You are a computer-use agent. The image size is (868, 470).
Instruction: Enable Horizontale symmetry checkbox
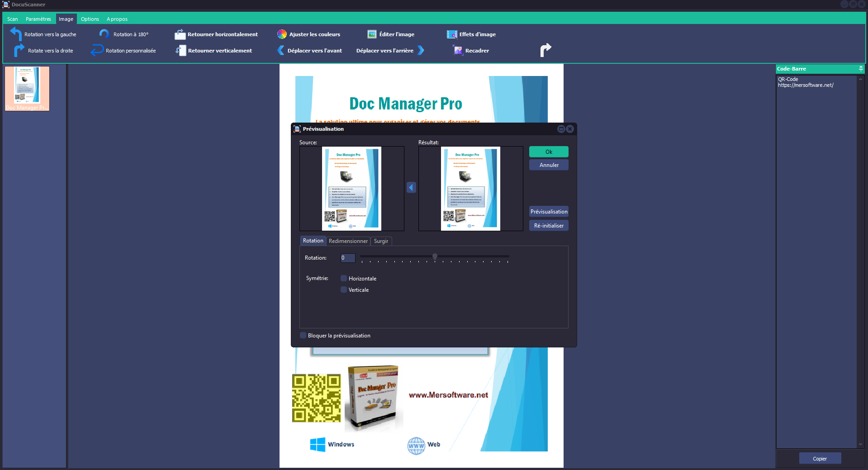coord(344,278)
